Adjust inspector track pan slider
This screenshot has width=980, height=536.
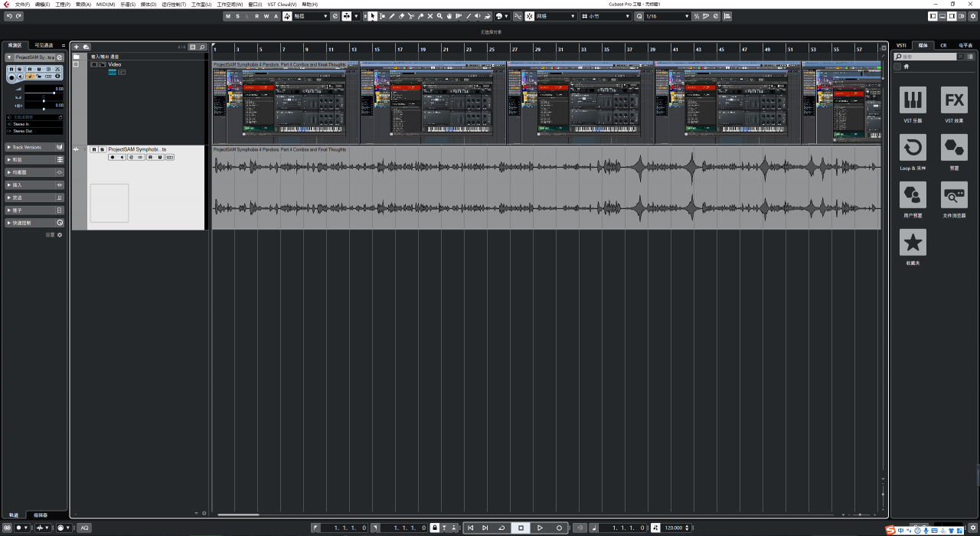click(44, 100)
